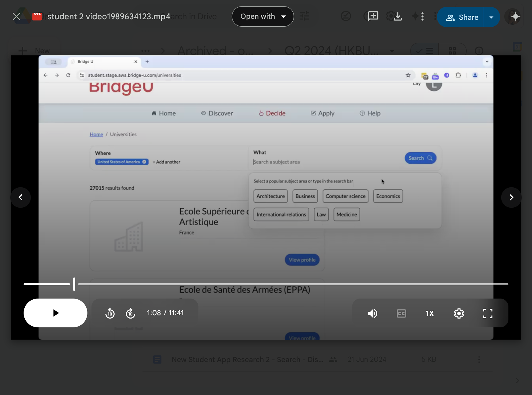This screenshot has width=532, height=395.
Task: Click the New button in Drive background
Action: 34,51
